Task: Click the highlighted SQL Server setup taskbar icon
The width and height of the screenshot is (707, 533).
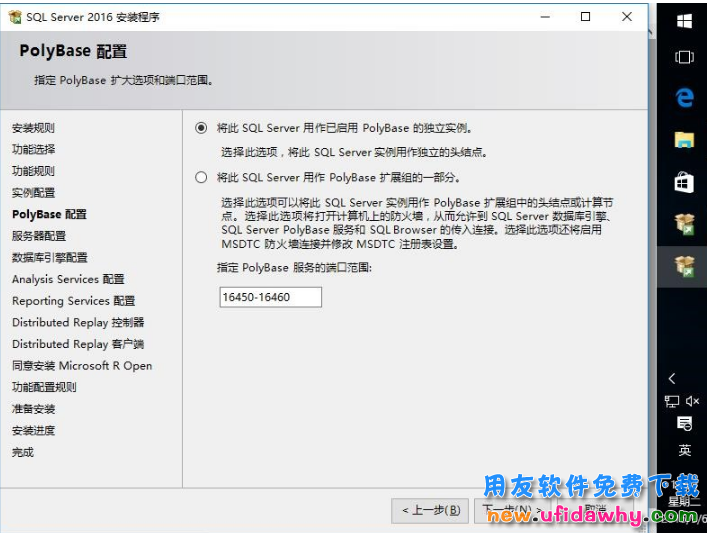Action: pos(684,265)
